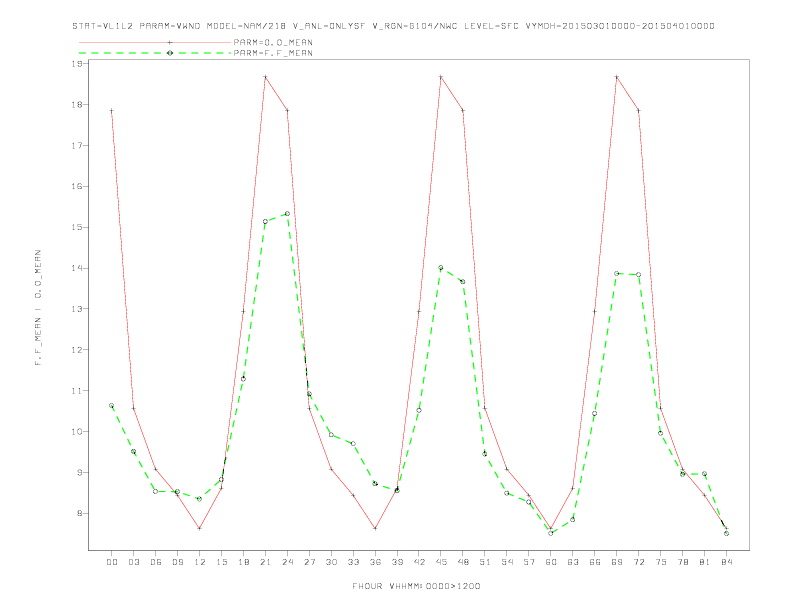Click the y-axis tick label 16
The image size is (792, 612).
tap(77, 186)
